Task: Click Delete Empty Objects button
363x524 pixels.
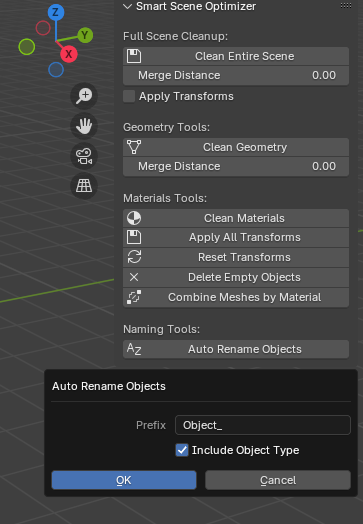Action: [x=236, y=277]
